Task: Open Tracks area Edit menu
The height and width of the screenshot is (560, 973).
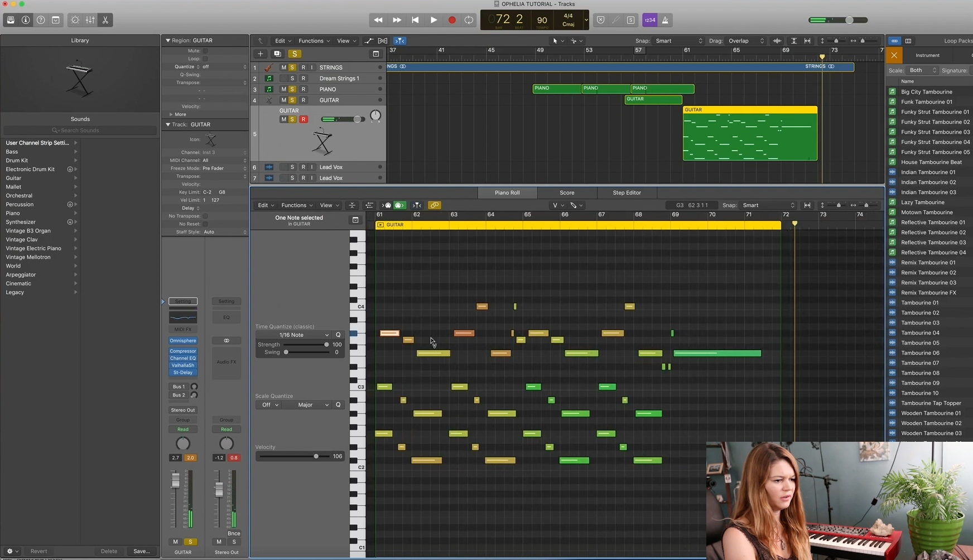Action: pyautogui.click(x=283, y=41)
